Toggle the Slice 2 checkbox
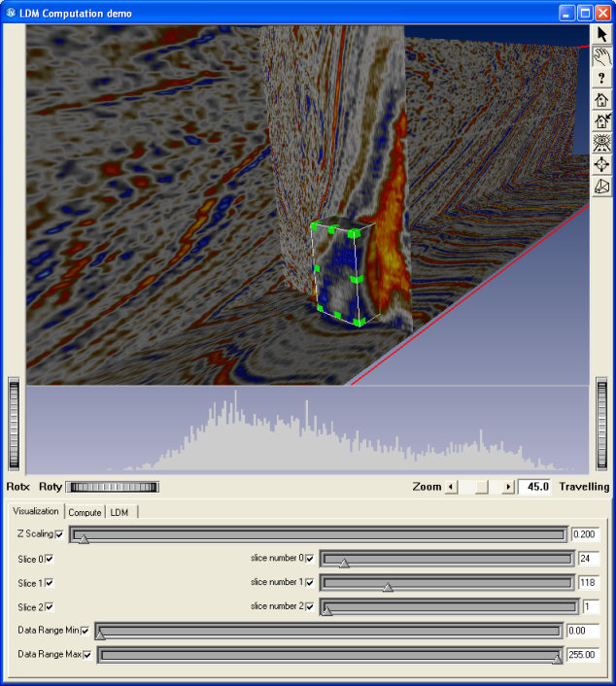 click(x=50, y=607)
